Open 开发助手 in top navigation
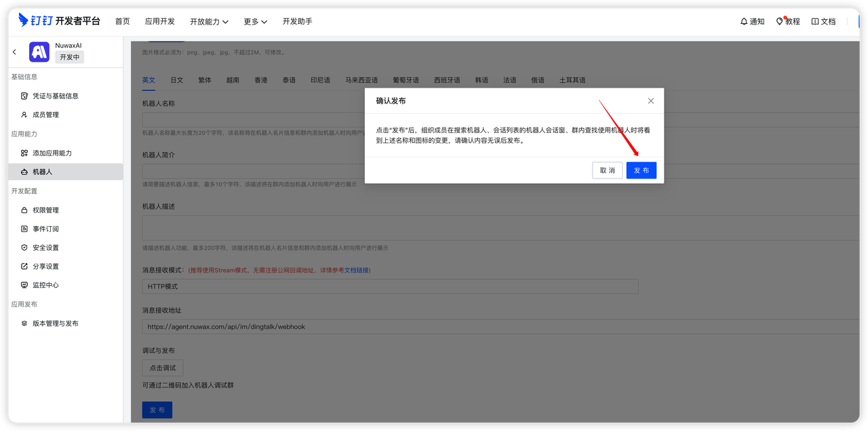868x431 pixels. coord(298,22)
